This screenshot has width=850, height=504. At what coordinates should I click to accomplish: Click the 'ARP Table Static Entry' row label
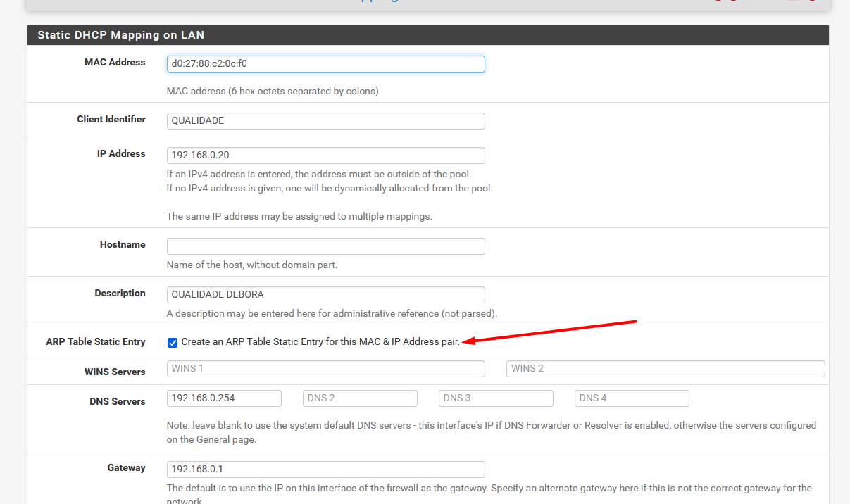[x=96, y=342]
